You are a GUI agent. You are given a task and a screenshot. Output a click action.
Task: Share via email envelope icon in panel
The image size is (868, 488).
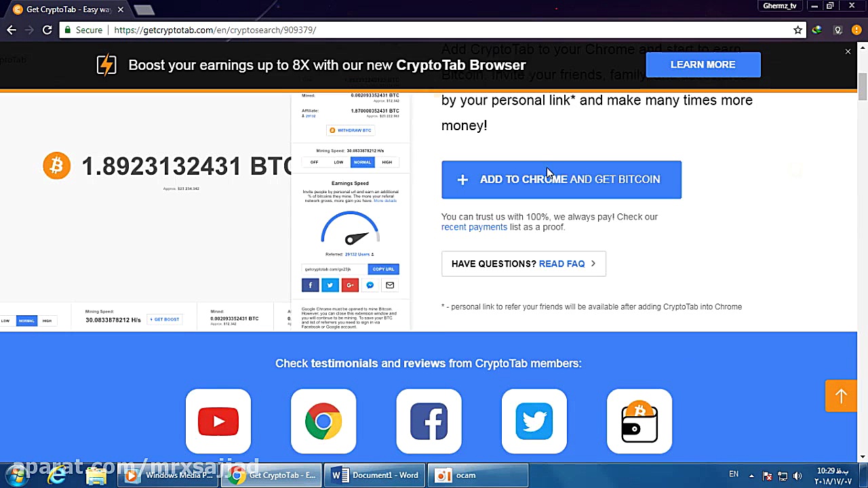point(390,285)
